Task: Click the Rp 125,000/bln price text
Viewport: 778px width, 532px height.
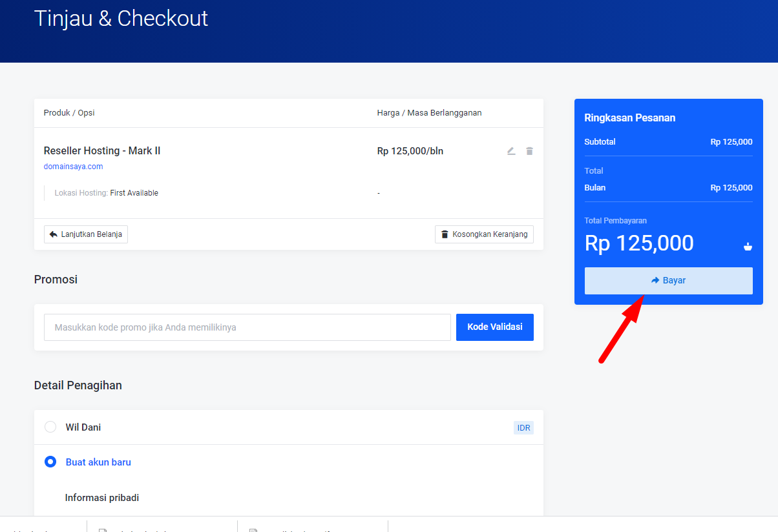Action: [410, 151]
